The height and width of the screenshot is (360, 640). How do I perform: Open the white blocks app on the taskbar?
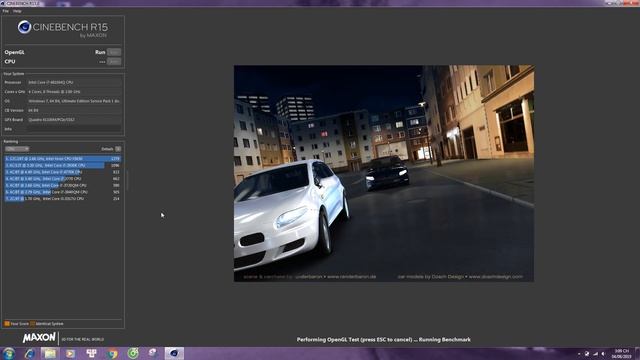91,353
